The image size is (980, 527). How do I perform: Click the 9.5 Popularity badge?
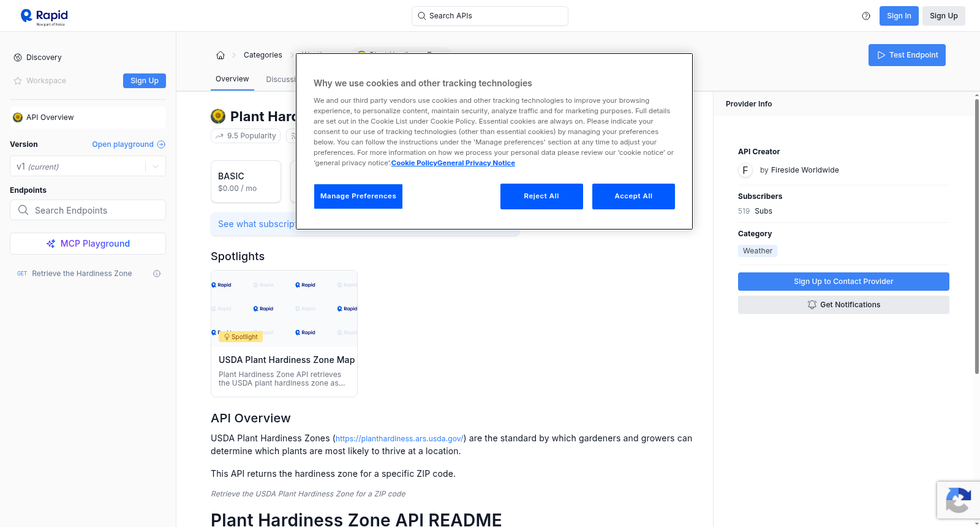tap(246, 136)
